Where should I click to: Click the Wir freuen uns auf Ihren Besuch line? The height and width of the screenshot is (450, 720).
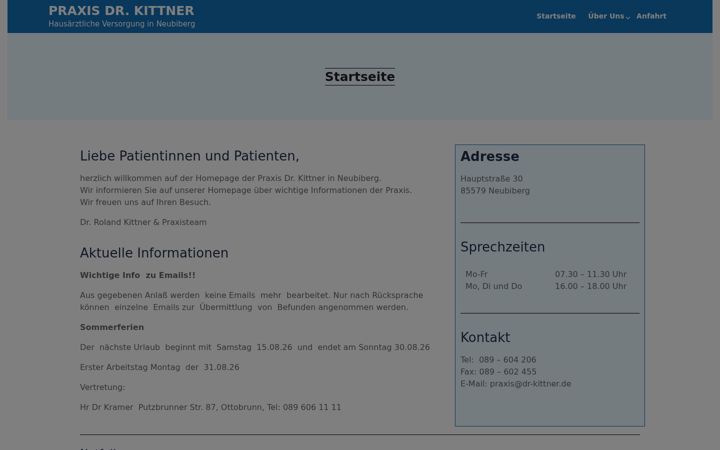pyautogui.click(x=146, y=202)
